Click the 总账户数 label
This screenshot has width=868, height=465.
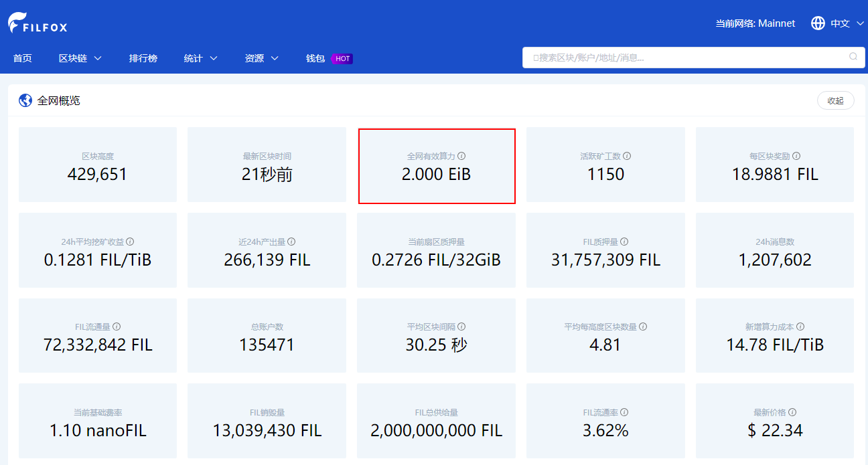(267, 327)
